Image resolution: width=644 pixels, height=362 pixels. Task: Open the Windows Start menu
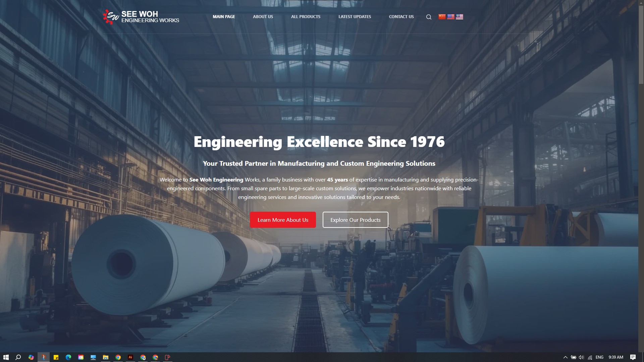pos(6,357)
